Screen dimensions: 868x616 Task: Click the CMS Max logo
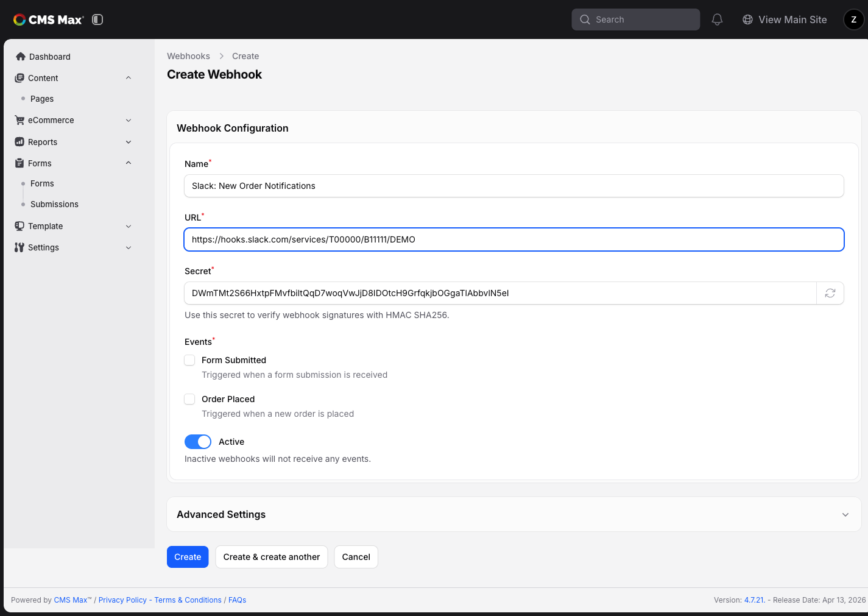(48, 19)
